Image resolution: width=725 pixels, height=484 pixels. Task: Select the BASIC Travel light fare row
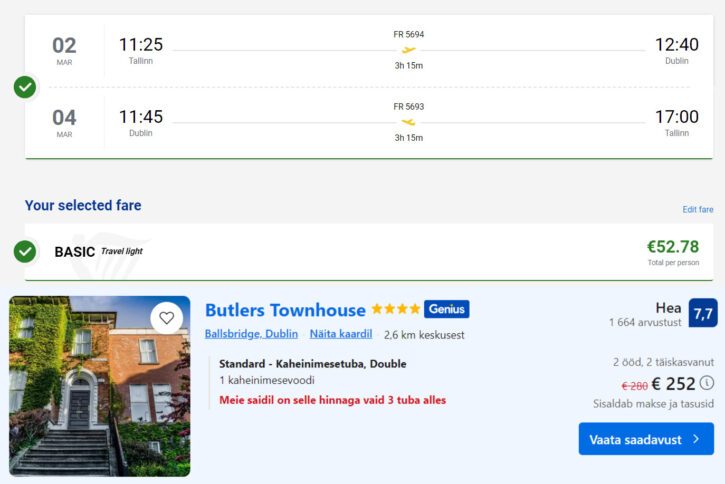tap(369, 252)
